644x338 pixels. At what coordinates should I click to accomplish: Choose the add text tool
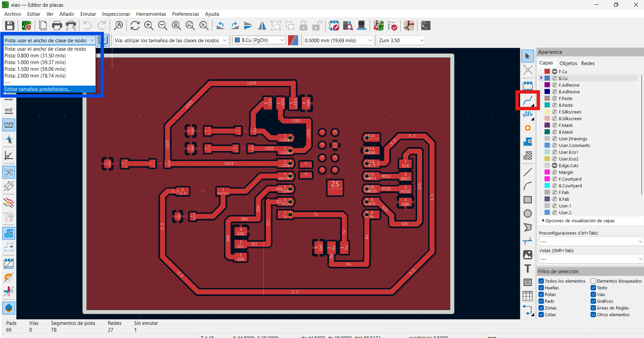tap(528, 269)
